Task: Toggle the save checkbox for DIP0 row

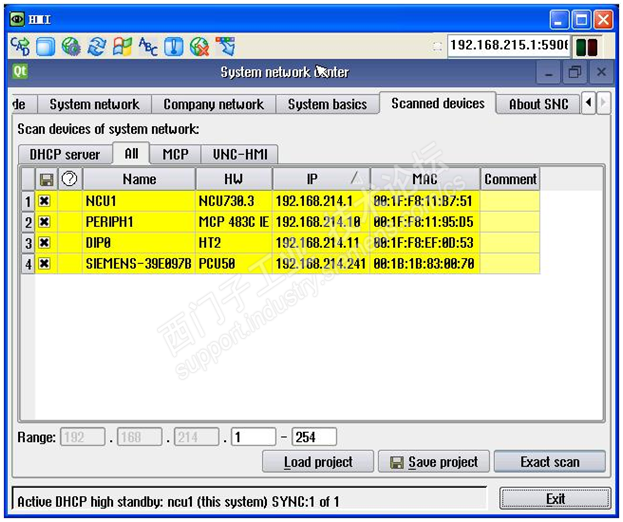Action: (x=44, y=242)
